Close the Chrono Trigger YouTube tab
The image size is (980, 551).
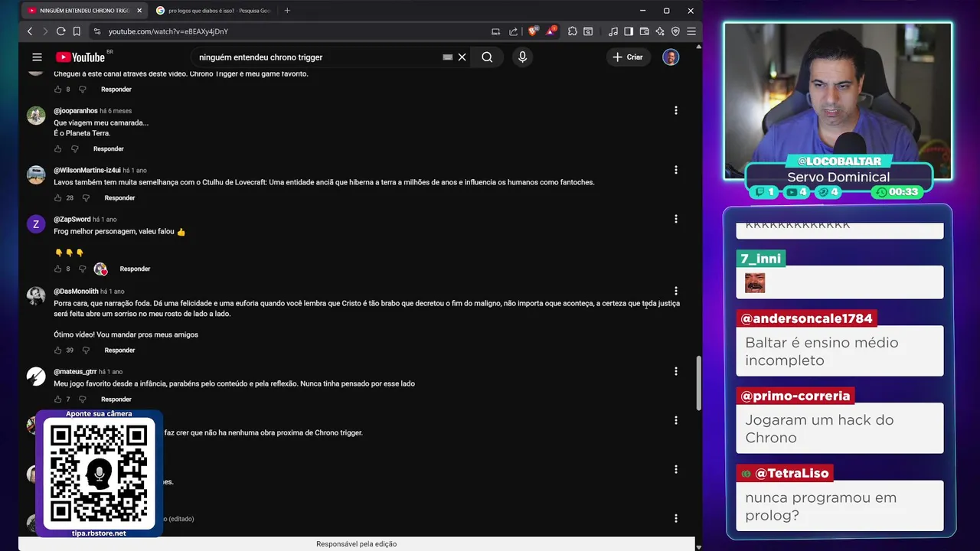[139, 11]
